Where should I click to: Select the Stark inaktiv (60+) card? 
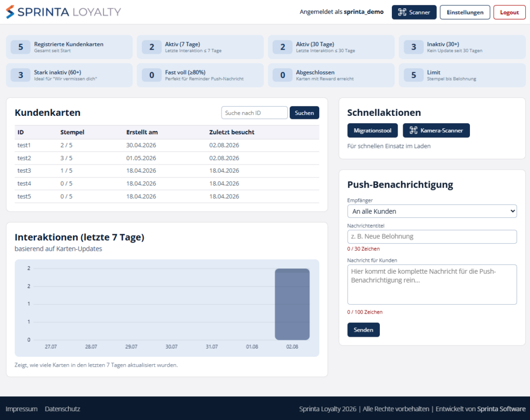[x=69, y=75]
